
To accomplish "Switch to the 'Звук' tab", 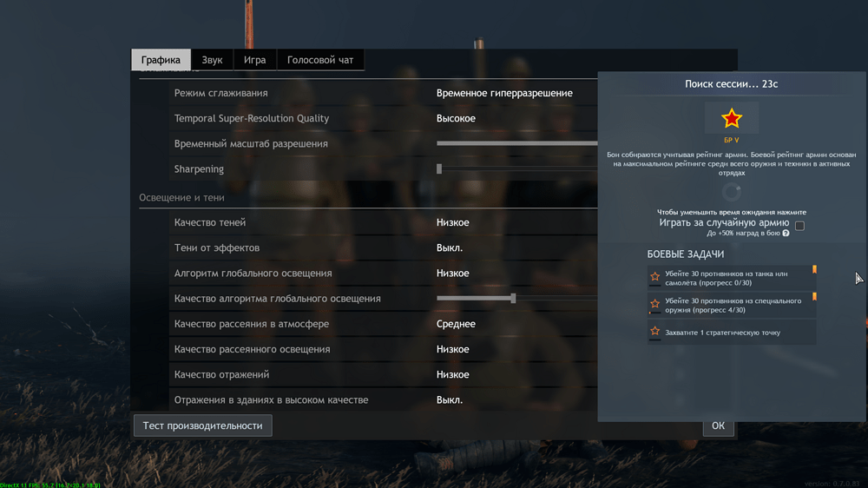I will 212,60.
